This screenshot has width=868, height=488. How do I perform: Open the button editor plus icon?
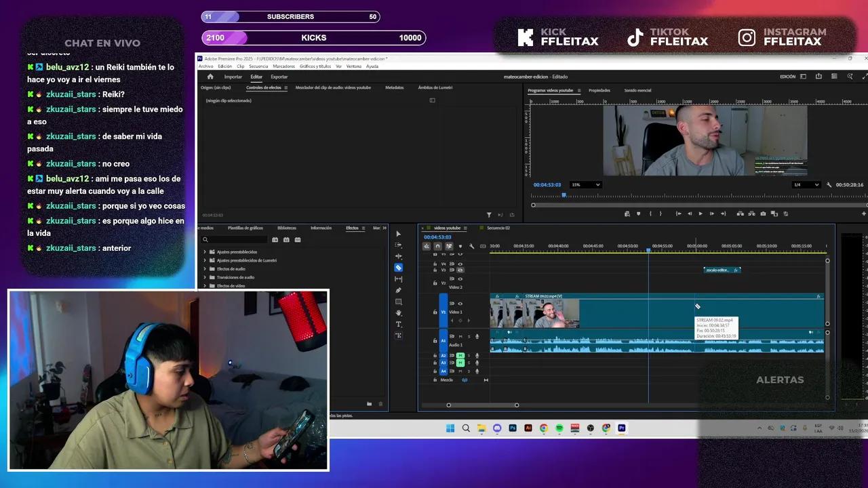tap(863, 213)
